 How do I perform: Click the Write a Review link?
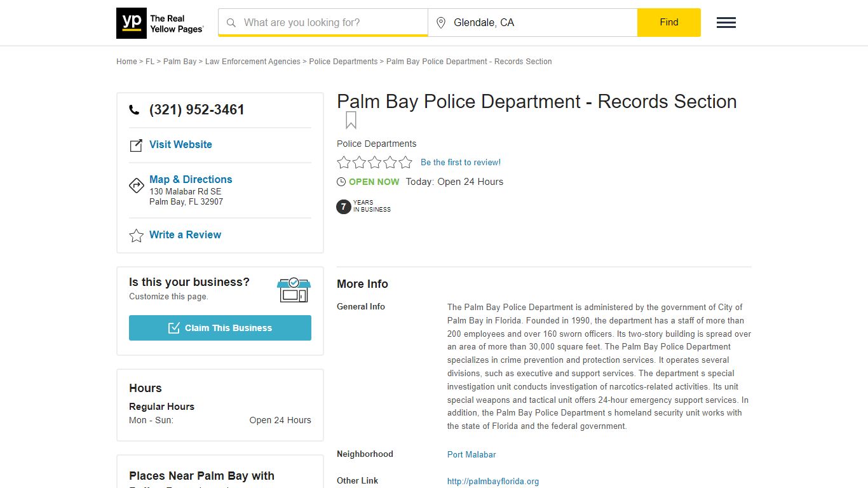(185, 234)
